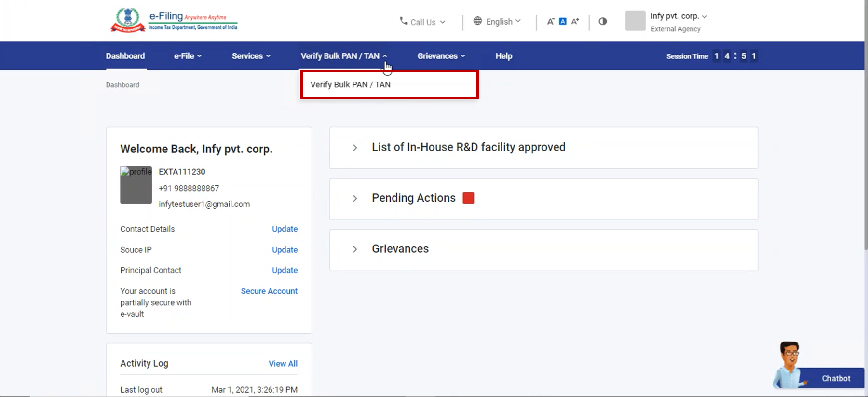
Task: Click the globe language icon
Action: tap(477, 21)
